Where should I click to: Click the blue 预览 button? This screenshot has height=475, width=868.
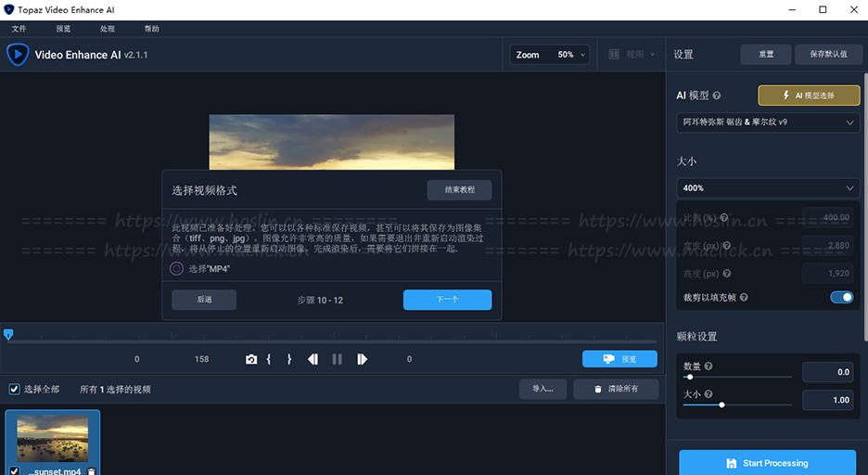coord(619,359)
